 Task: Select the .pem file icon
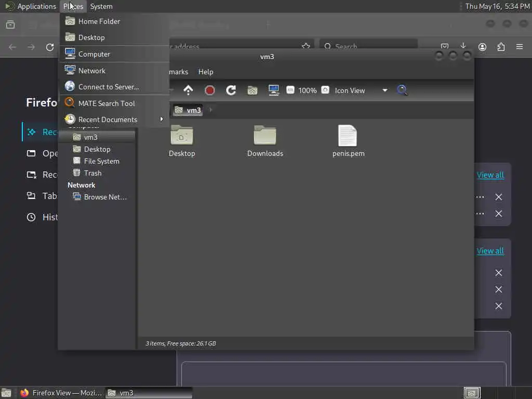348,141
